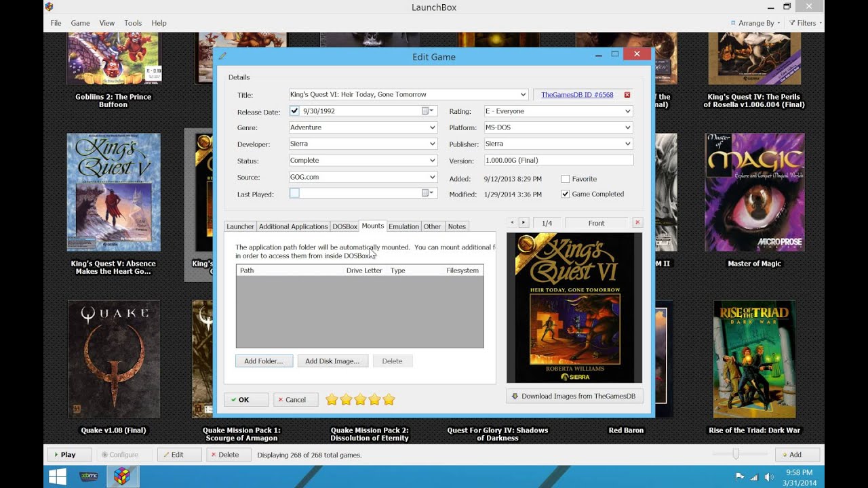Expand the Publisher dropdown
This screenshot has height=488, width=868.
(628, 144)
